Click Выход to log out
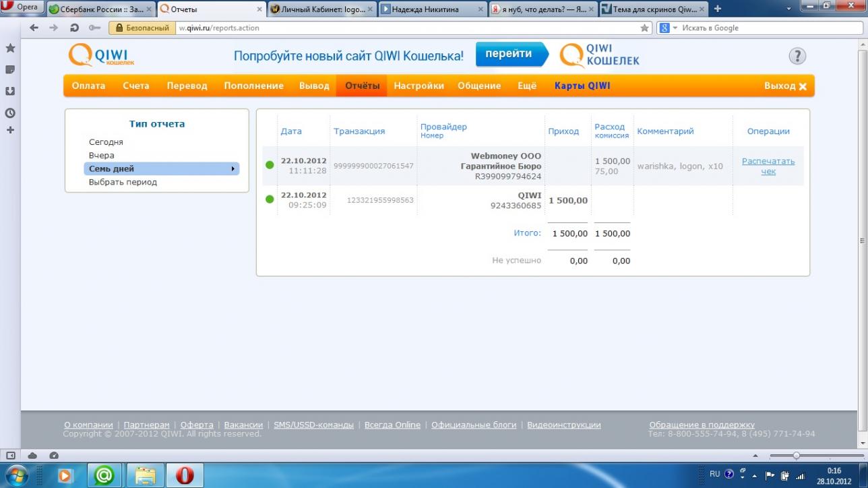This screenshot has height=488, width=868. [x=784, y=86]
